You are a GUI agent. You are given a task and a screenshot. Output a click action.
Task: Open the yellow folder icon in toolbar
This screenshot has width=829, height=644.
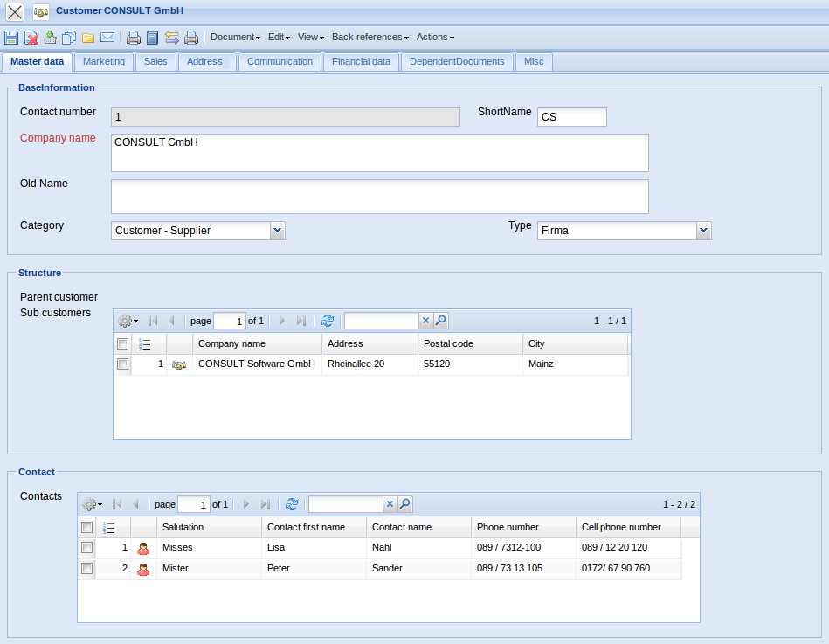pyautogui.click(x=88, y=38)
